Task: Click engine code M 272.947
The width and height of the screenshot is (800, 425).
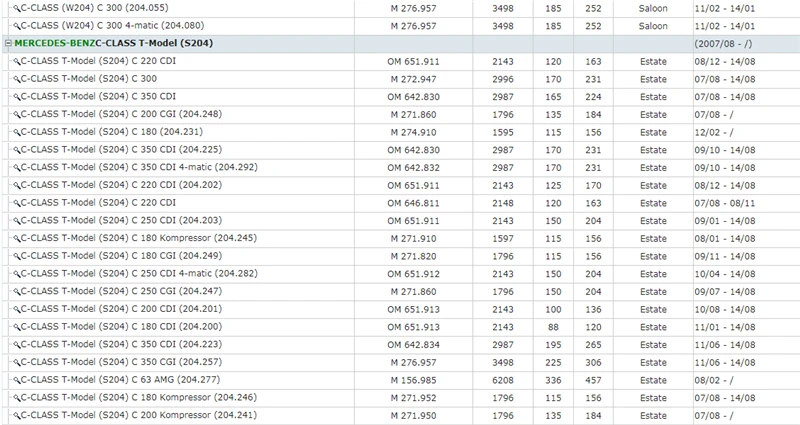Action: click(x=413, y=79)
